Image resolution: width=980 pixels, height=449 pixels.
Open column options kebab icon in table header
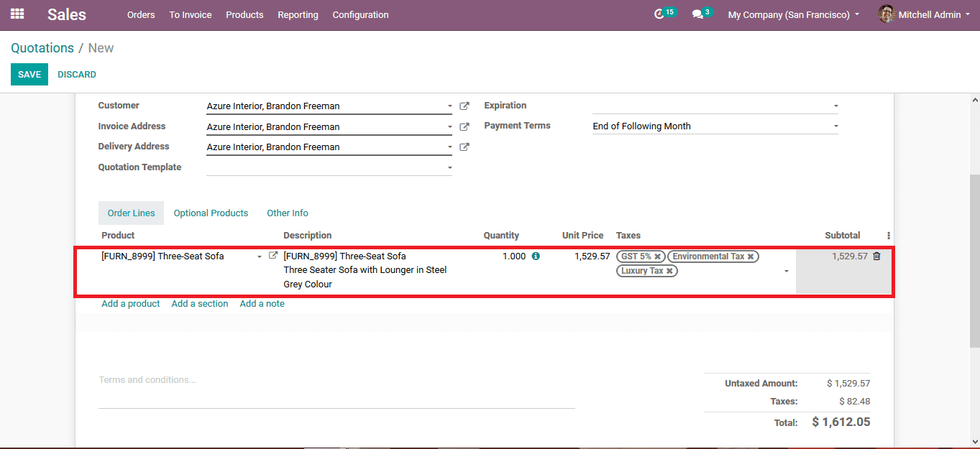(889, 236)
